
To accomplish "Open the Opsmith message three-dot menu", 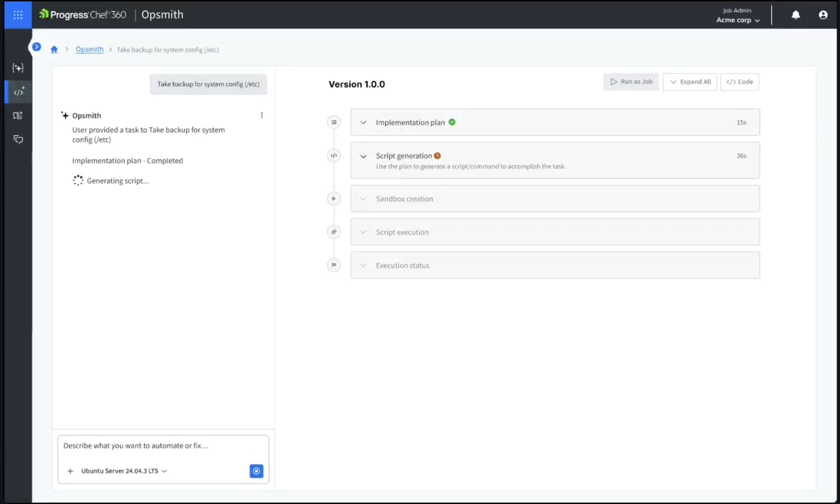I will tap(261, 116).
